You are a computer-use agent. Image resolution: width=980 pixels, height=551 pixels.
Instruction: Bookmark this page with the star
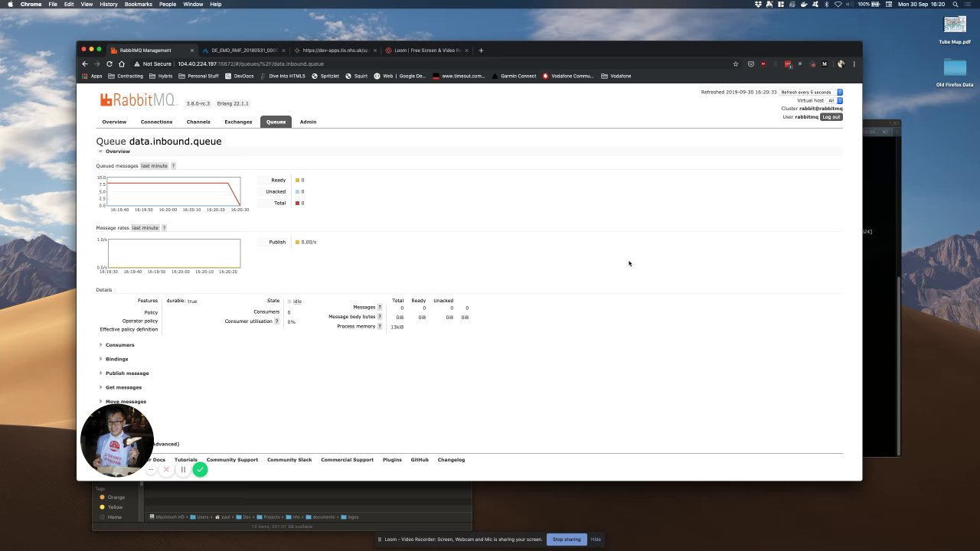[x=736, y=64]
